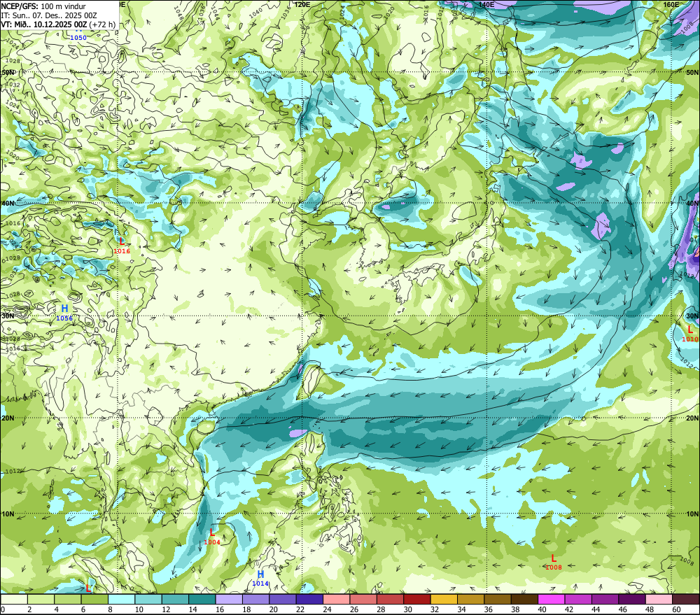Click the 20N label on right edge
The height and width of the screenshot is (615, 700).
[x=692, y=418]
